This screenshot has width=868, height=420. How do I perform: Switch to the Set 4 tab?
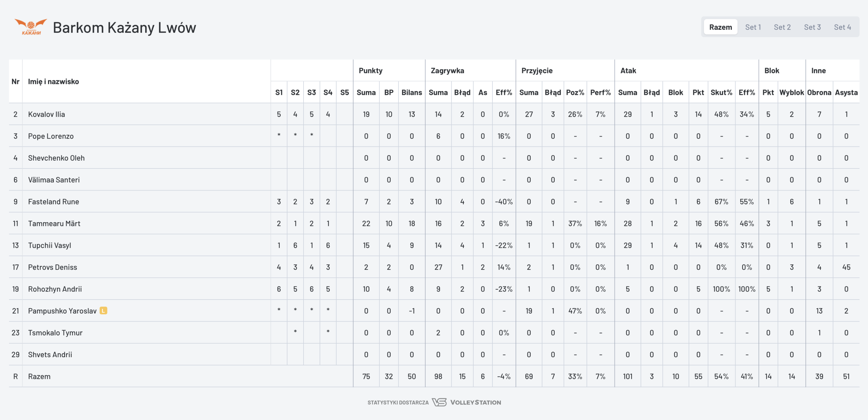click(x=842, y=27)
